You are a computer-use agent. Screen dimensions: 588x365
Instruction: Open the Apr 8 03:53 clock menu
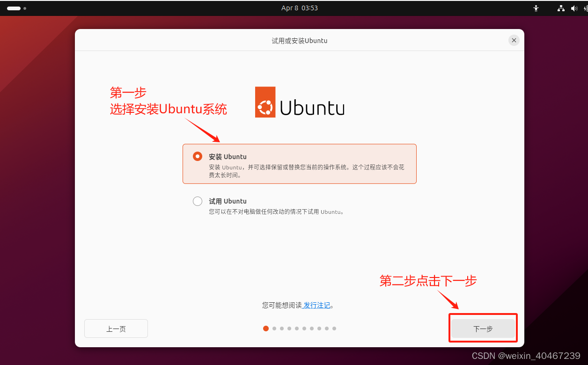(x=300, y=8)
